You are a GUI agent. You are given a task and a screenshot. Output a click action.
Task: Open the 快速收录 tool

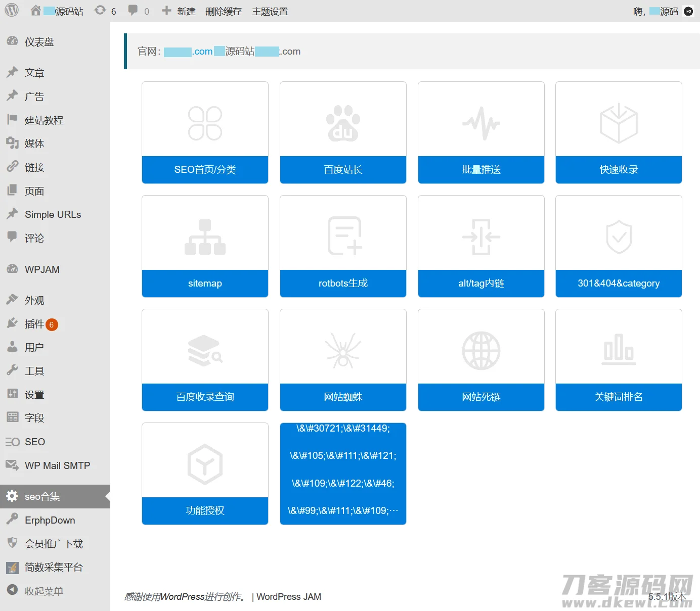618,170
